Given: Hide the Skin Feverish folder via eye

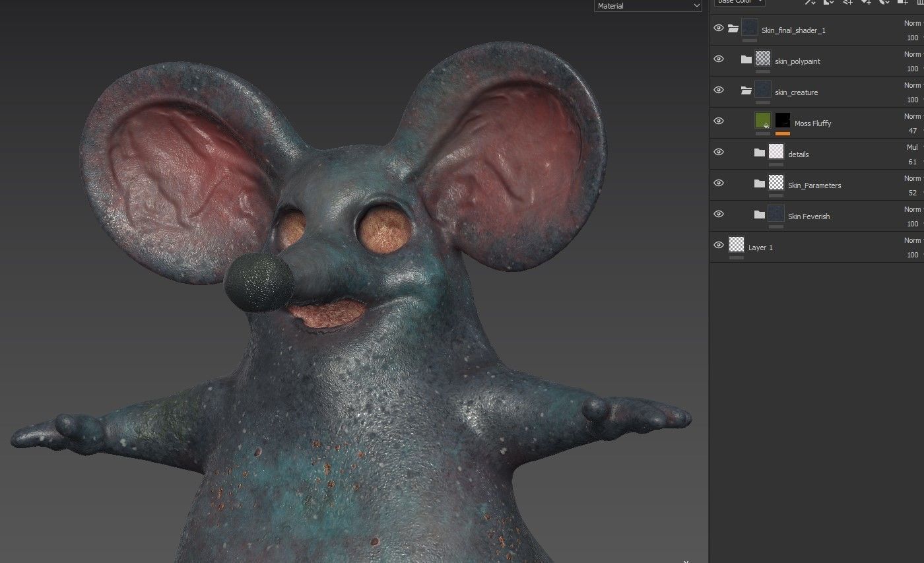Looking at the screenshot, I should pyautogui.click(x=719, y=215).
